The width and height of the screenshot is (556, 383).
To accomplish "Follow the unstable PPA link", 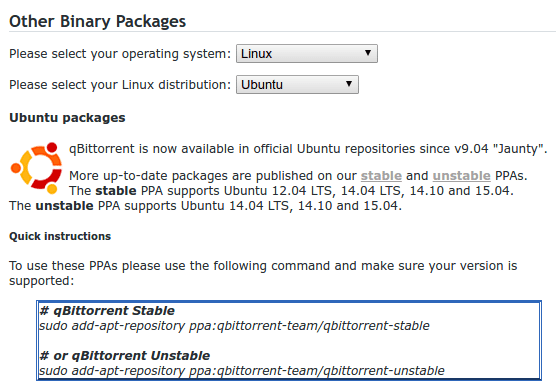I will pyautogui.click(x=461, y=176).
